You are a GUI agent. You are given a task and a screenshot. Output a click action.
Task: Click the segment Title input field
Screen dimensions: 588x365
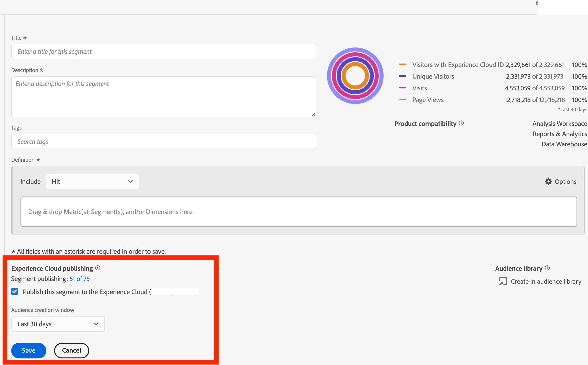tap(164, 52)
